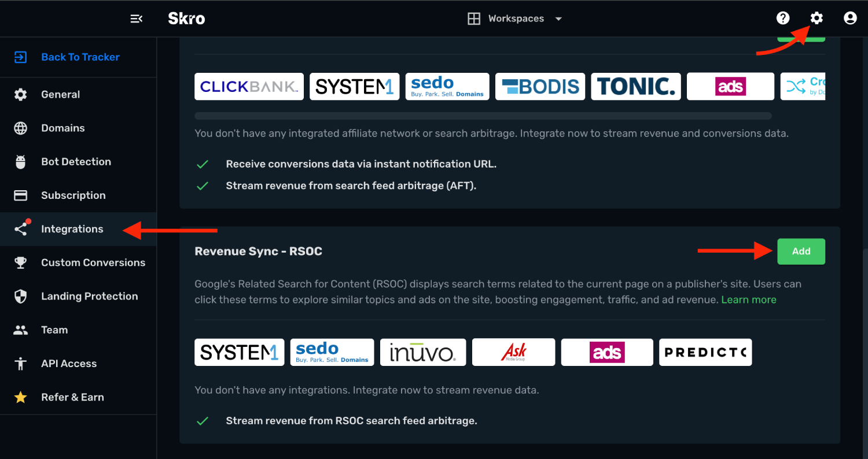Screen dimensions: 868x459
Task: Click the Custom Conversions trophy icon
Action: coord(21,262)
